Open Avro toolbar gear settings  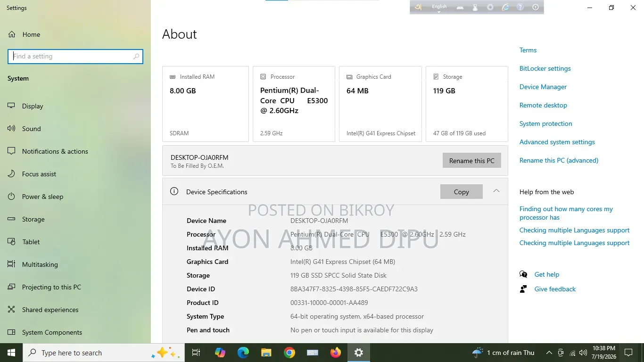[x=490, y=8]
